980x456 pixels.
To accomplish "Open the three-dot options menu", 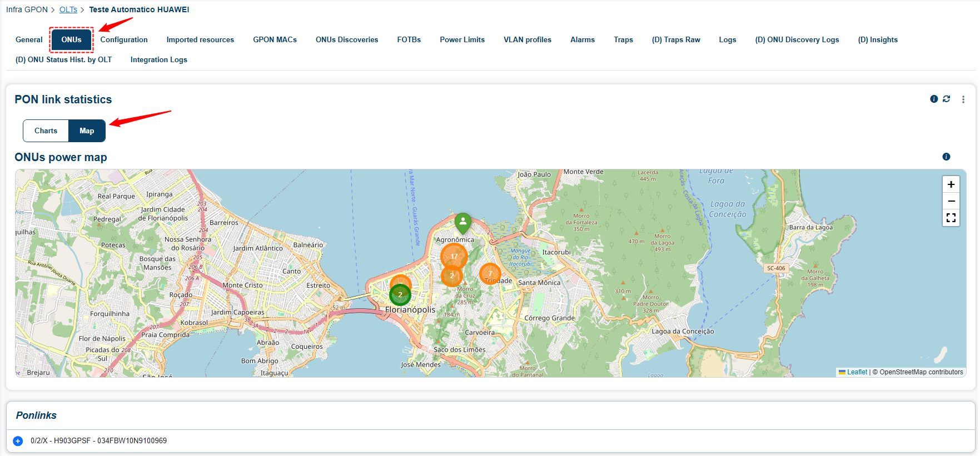I will tap(963, 99).
